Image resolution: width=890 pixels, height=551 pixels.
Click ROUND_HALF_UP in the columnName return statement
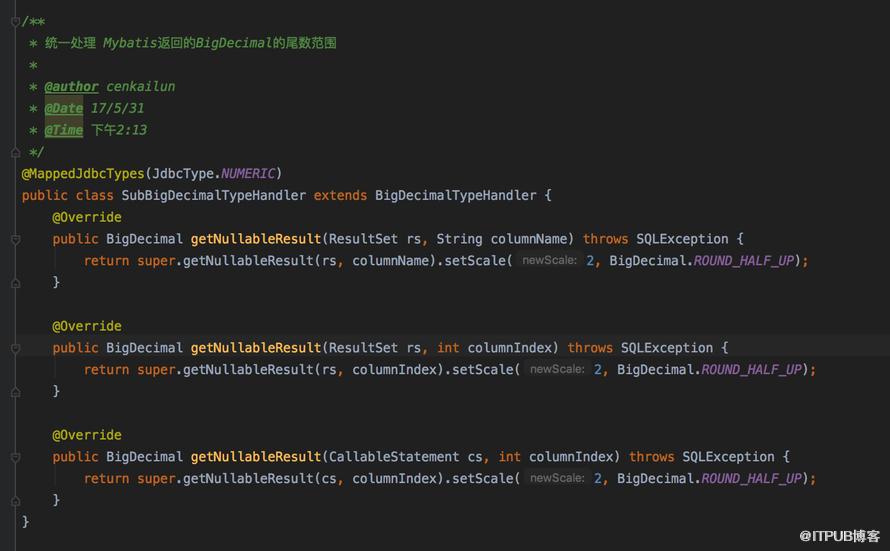pyautogui.click(x=744, y=261)
